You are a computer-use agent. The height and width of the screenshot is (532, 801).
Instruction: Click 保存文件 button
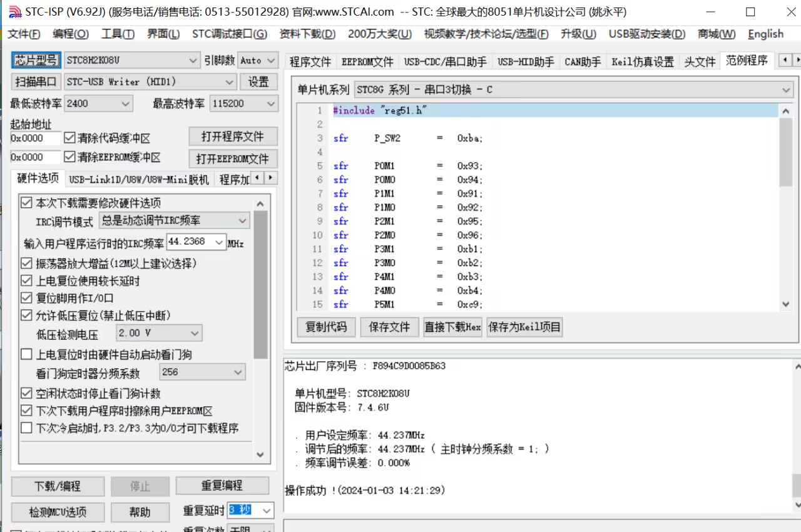pos(389,327)
